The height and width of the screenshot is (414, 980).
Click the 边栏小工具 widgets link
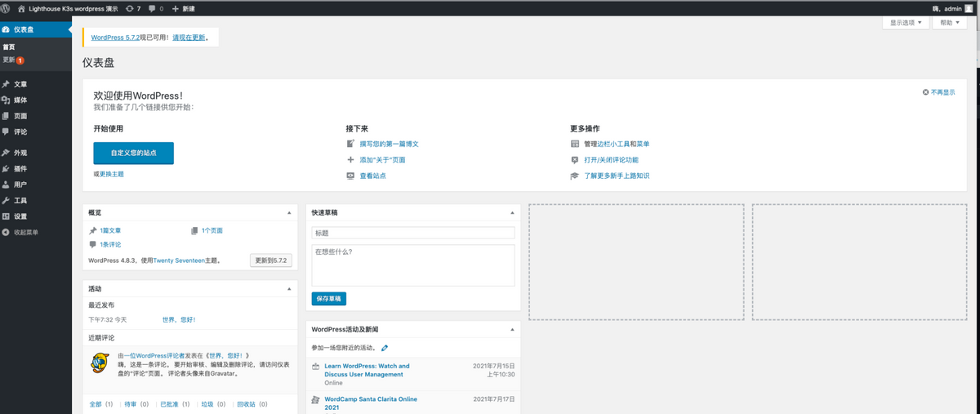tap(613, 144)
